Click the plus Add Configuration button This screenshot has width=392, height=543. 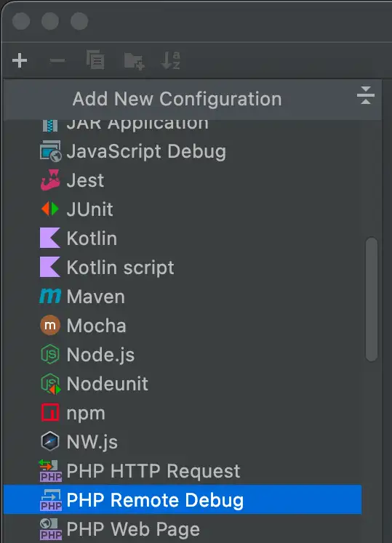tap(20, 60)
